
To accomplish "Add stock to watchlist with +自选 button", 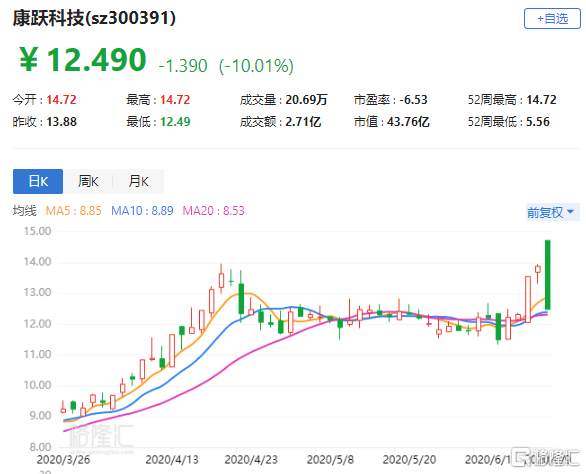I will click(x=552, y=18).
